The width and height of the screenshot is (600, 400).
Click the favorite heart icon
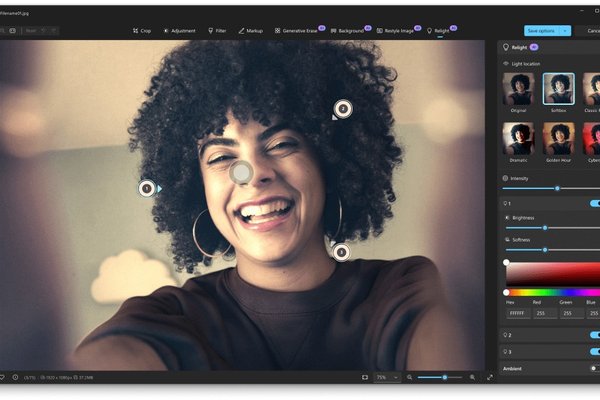pyautogui.click(x=2, y=377)
